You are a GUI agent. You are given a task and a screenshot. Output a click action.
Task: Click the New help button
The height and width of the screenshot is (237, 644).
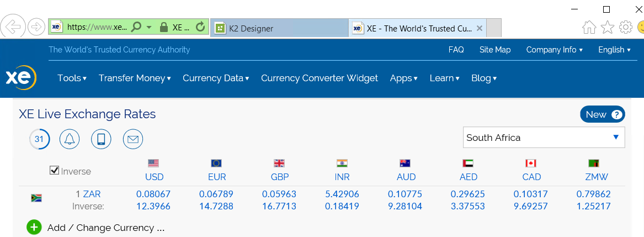602,114
